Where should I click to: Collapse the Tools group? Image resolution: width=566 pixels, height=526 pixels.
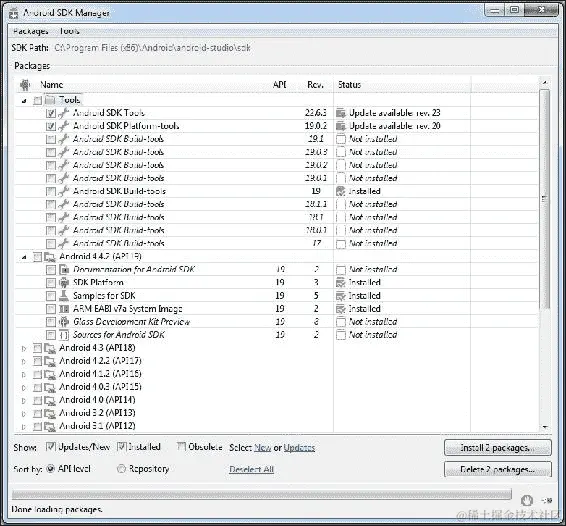(24, 101)
